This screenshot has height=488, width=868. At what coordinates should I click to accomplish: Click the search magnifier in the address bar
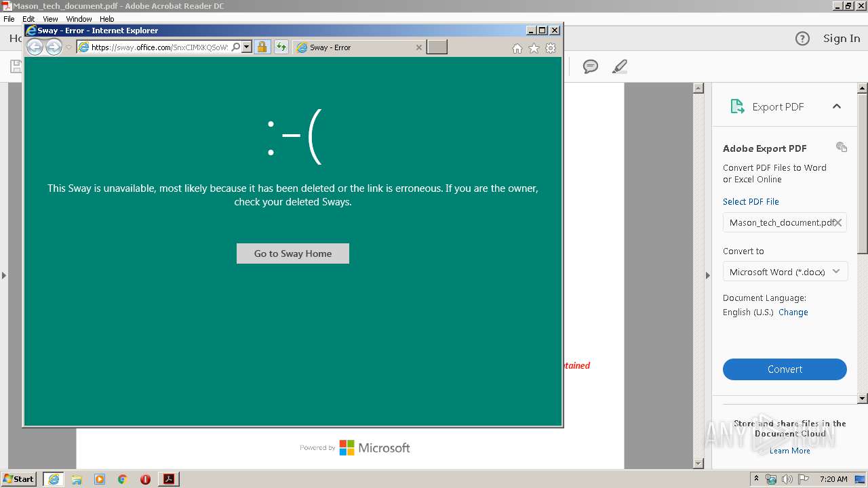click(236, 47)
